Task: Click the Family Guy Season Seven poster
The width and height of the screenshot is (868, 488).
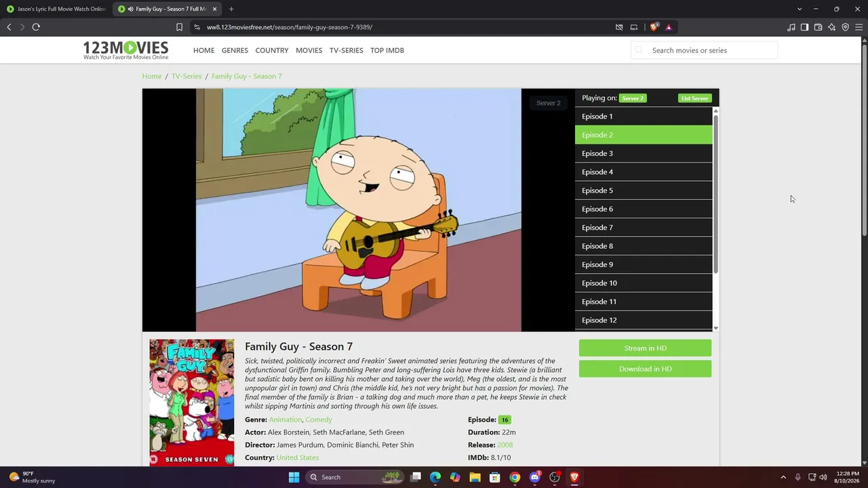Action: click(x=192, y=403)
